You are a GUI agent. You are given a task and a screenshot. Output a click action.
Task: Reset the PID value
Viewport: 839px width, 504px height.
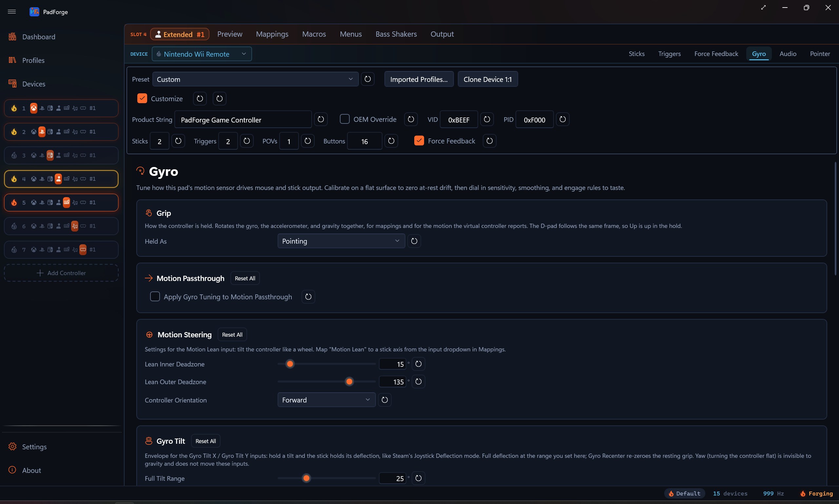click(x=562, y=119)
